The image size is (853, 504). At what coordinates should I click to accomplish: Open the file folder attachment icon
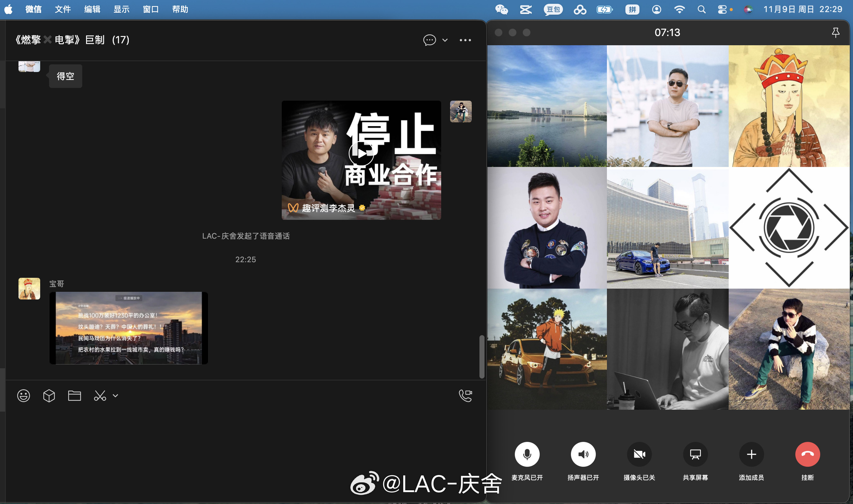(x=74, y=396)
